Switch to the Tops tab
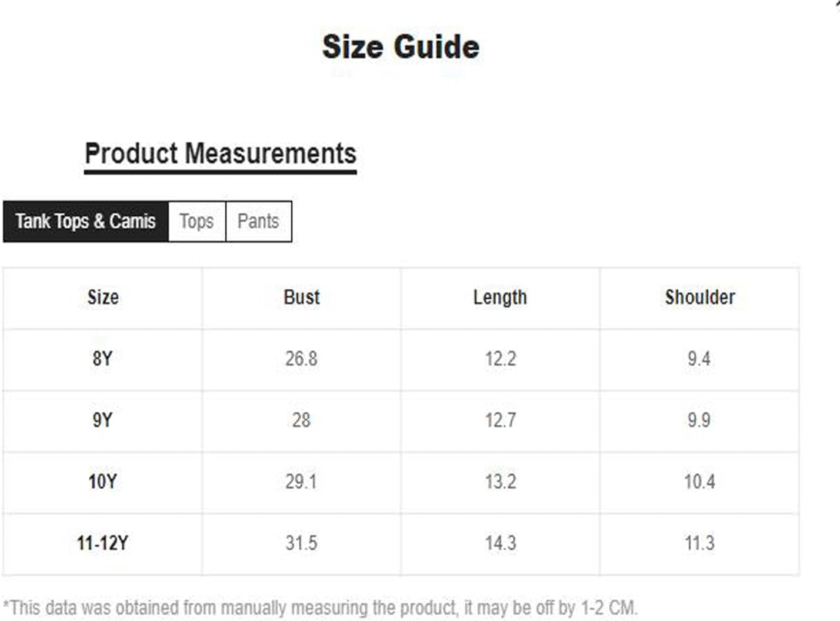 point(197,222)
